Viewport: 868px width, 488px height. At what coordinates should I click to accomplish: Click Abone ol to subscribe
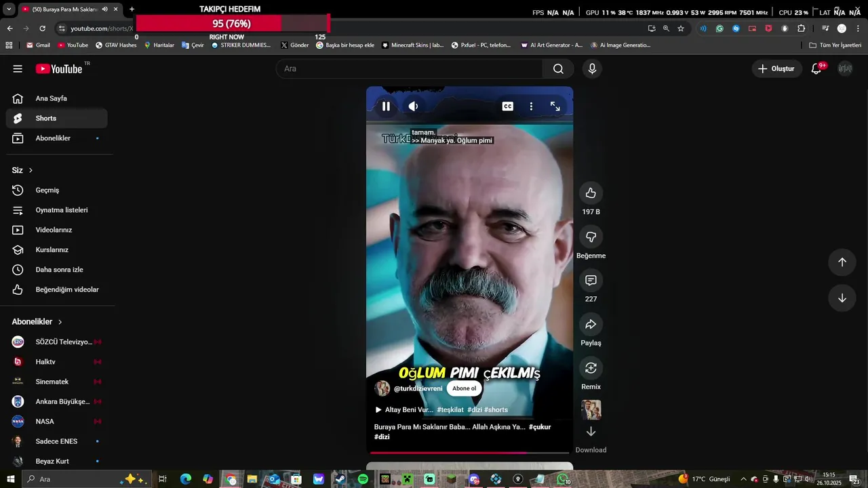(x=465, y=388)
